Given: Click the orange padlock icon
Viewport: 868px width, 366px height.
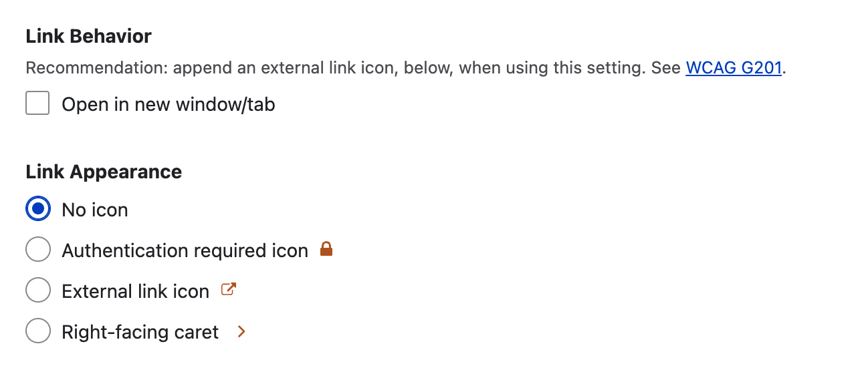Looking at the screenshot, I should (x=326, y=250).
